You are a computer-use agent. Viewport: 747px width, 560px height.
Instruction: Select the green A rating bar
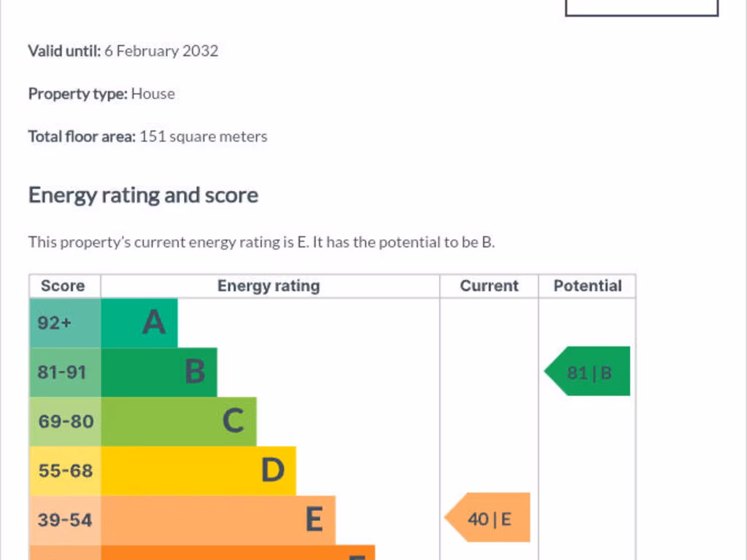(x=139, y=323)
